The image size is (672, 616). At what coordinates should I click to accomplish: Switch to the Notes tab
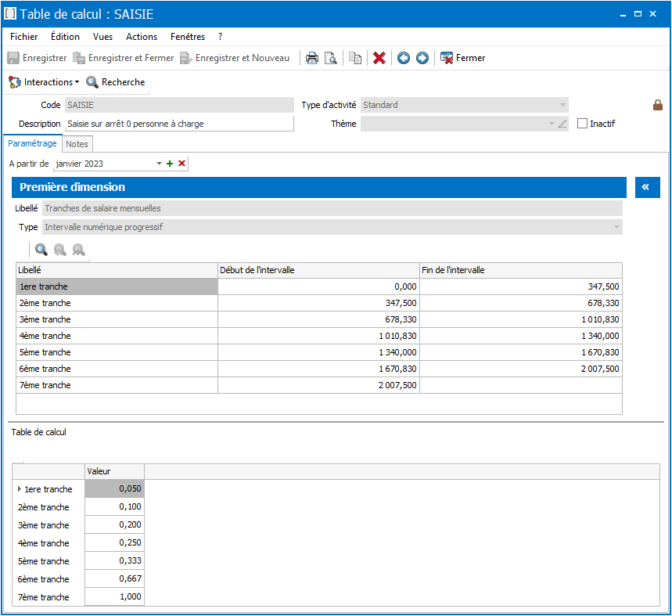77,144
